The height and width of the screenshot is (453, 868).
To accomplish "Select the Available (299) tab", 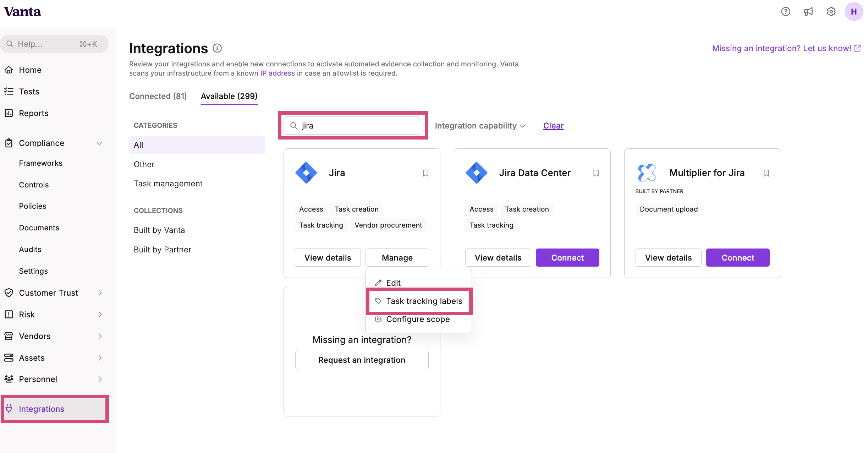I will tap(229, 96).
